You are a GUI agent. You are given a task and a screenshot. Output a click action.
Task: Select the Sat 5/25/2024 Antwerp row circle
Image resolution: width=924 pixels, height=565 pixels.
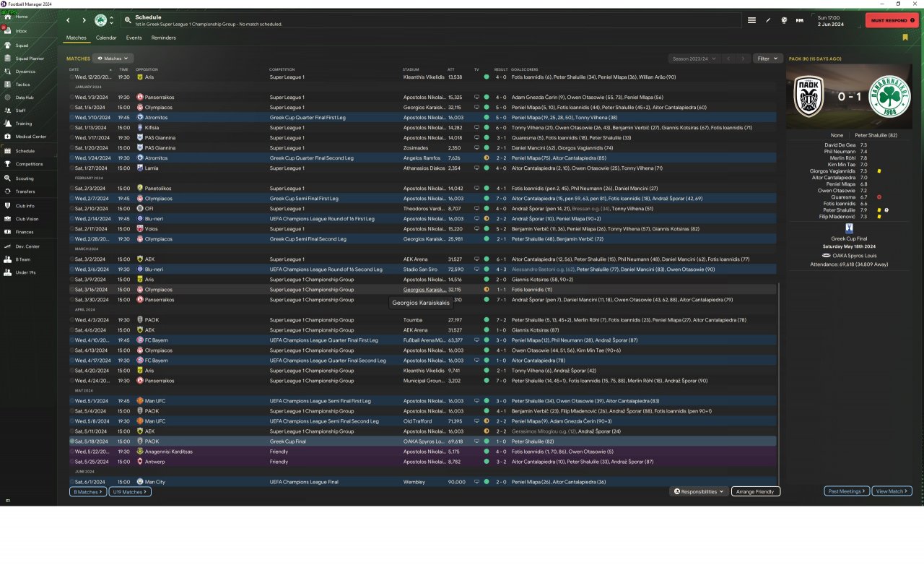pos(72,462)
